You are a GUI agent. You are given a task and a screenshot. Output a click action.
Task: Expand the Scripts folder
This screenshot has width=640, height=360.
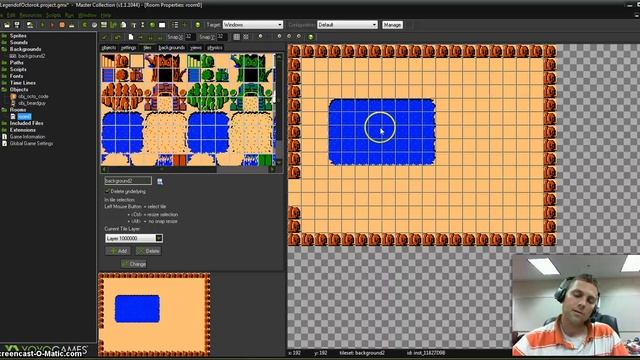point(4,69)
